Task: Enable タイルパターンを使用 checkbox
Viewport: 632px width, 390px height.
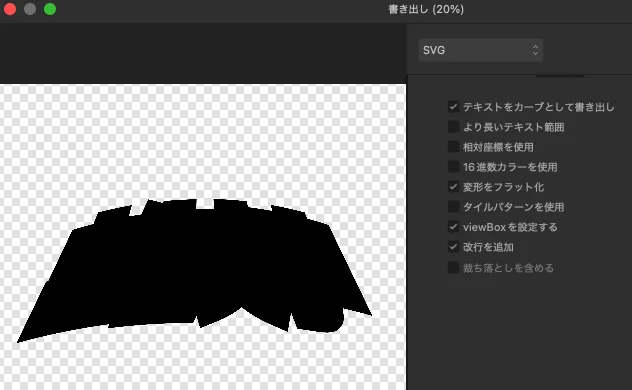Action: tap(453, 207)
